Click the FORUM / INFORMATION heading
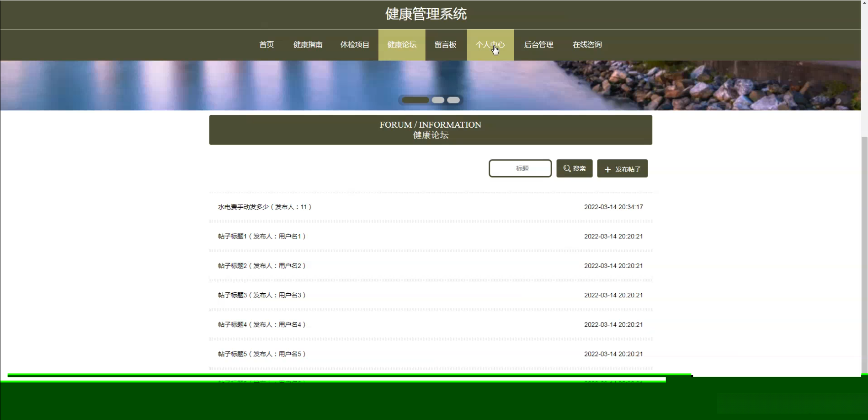Image resolution: width=868 pixels, height=420 pixels. 431,124
